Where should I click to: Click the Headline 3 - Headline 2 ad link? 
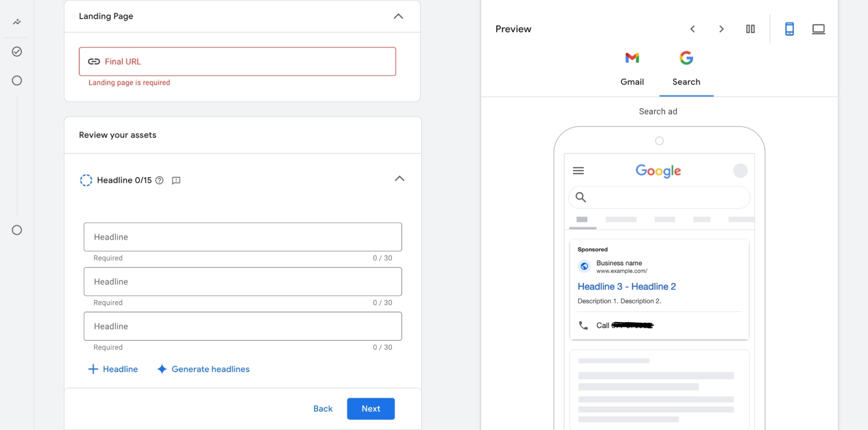pos(627,287)
